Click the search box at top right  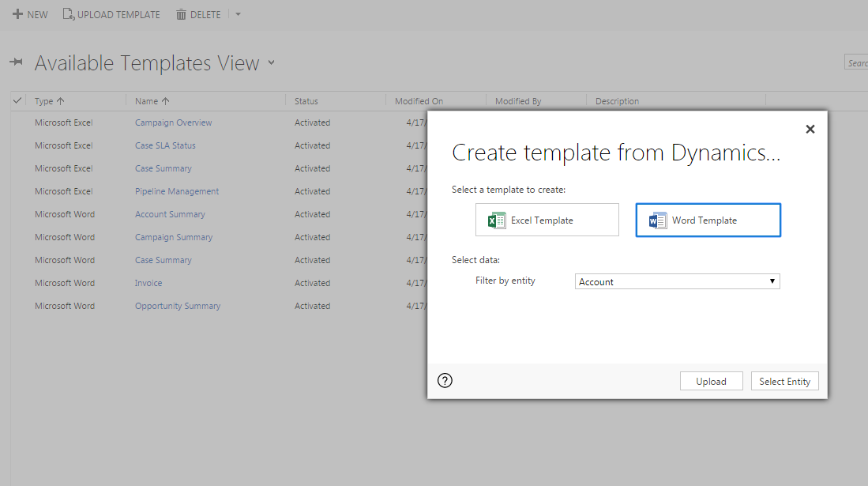[x=856, y=63]
